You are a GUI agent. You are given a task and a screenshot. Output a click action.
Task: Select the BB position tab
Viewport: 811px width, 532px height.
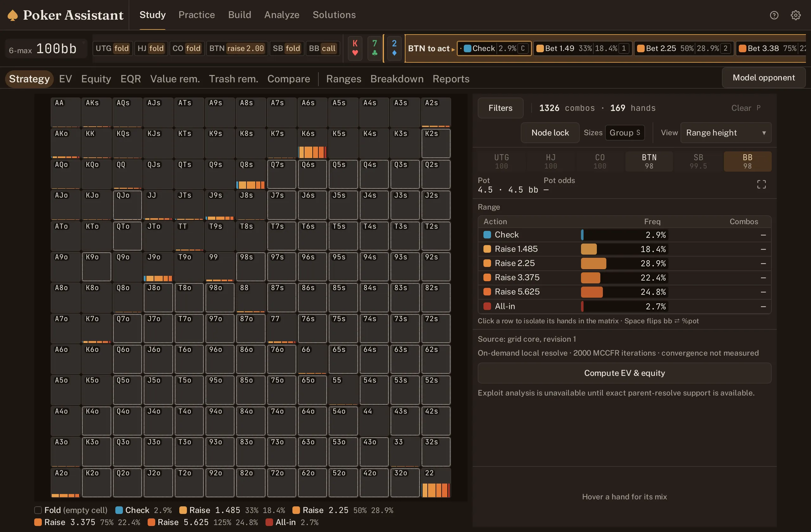747,161
